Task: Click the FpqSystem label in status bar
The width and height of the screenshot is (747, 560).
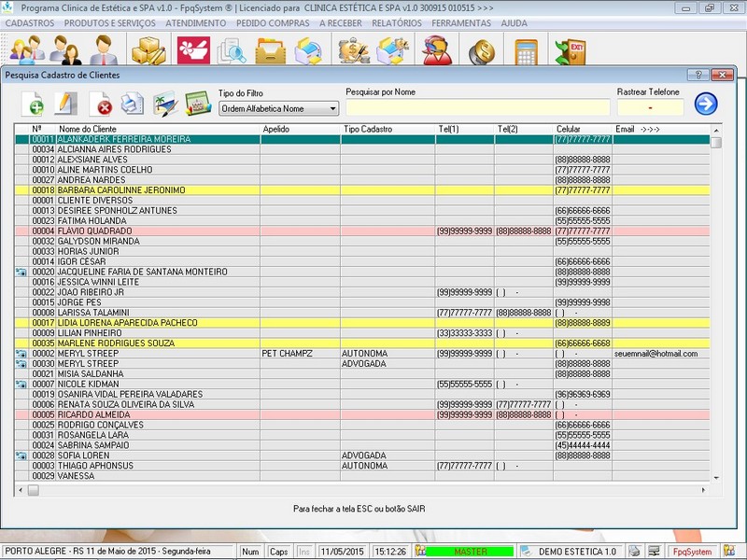Action: [696, 552]
